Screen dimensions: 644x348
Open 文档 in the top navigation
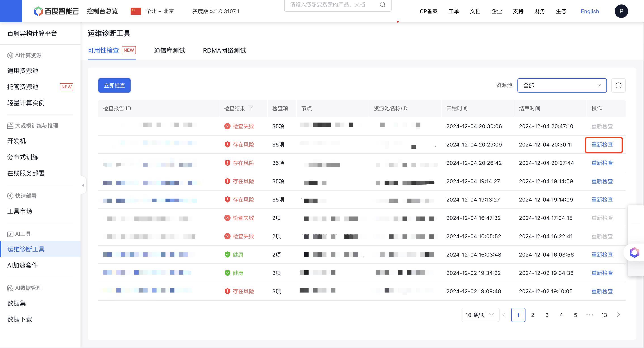click(x=475, y=11)
